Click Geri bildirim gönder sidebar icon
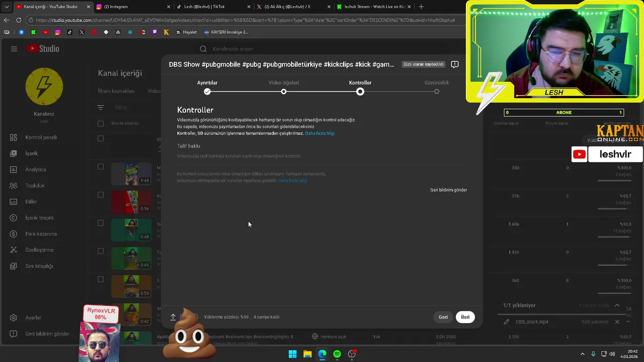The height and width of the screenshot is (362, 644). [x=14, y=334]
